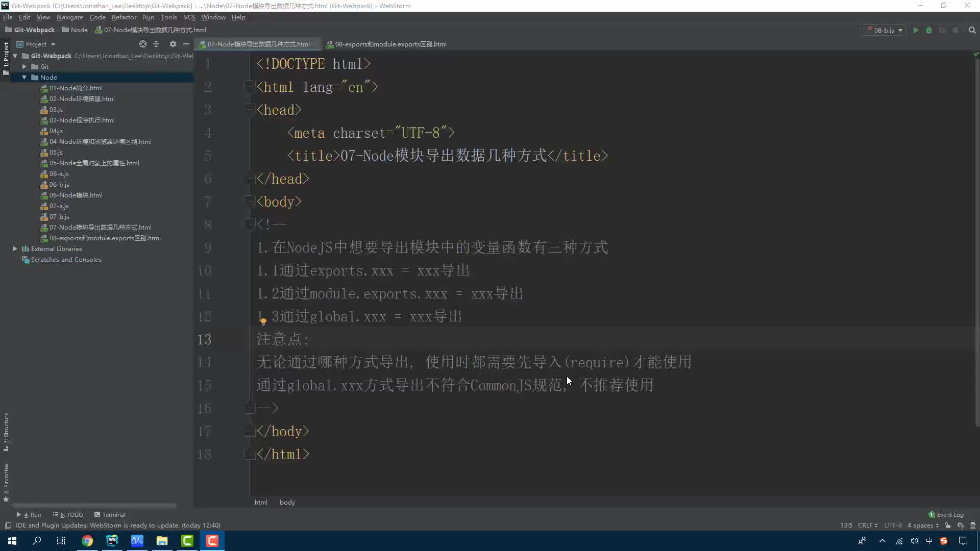Screen dimensions: 980x551
Task: Click the Node breadcrumb in navigation bar
Action: point(75,30)
